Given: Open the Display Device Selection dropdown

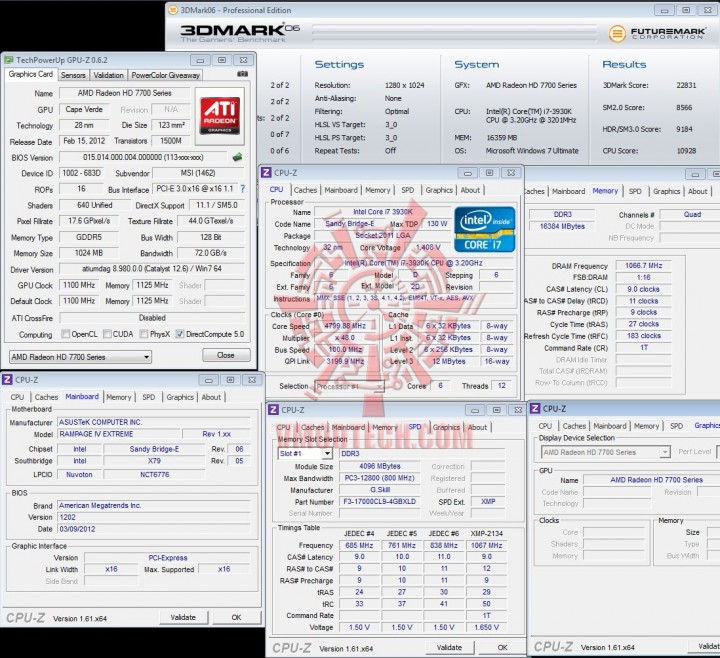Looking at the screenshot, I should 606,452.
